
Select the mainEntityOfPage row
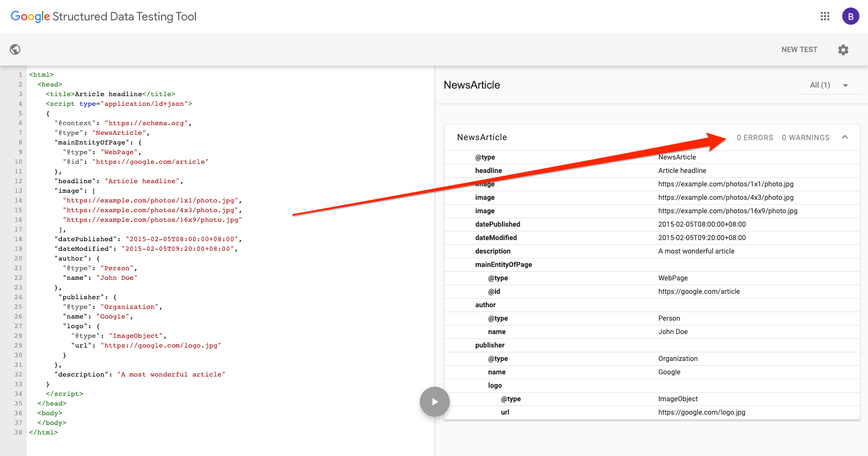click(x=652, y=265)
